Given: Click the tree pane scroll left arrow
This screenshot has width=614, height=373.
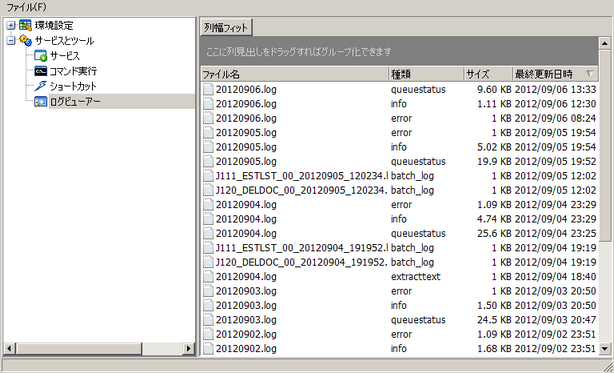Looking at the screenshot, I should point(9,348).
